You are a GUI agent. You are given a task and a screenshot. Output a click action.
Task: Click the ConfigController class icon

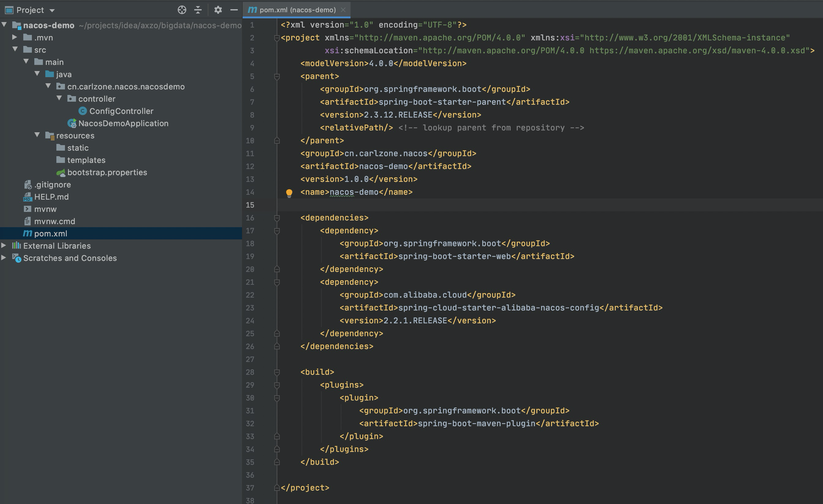pyautogui.click(x=82, y=111)
